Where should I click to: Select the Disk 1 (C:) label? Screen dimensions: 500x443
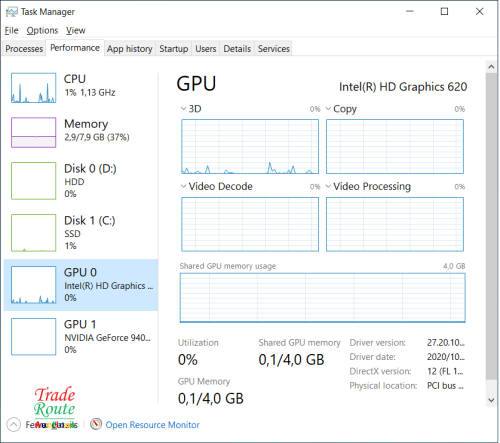click(x=90, y=221)
